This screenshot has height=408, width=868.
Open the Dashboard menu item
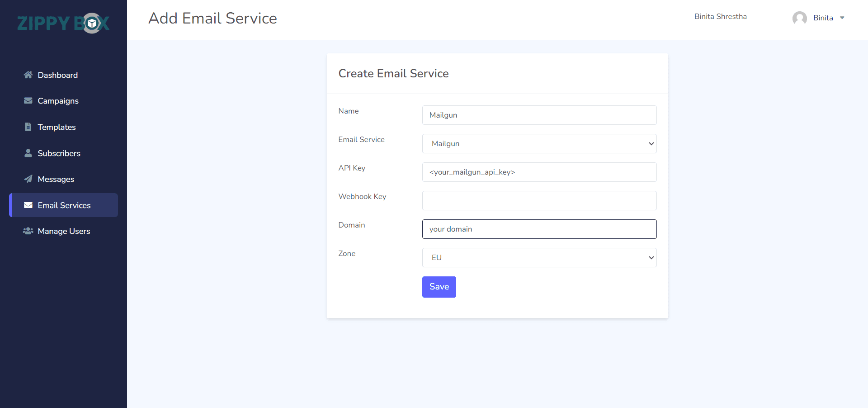click(63, 75)
